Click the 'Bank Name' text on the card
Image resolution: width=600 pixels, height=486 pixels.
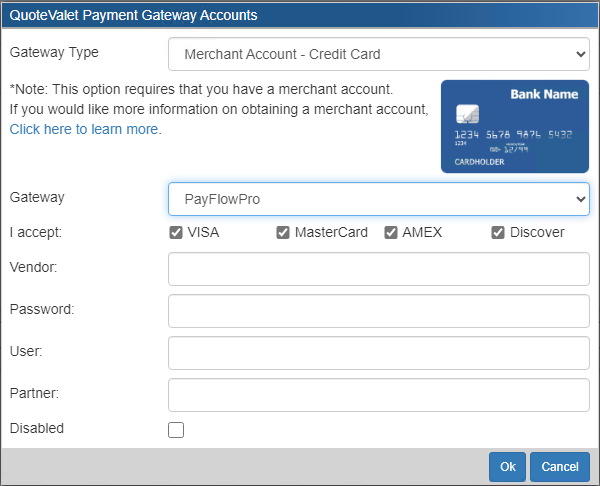(x=544, y=95)
